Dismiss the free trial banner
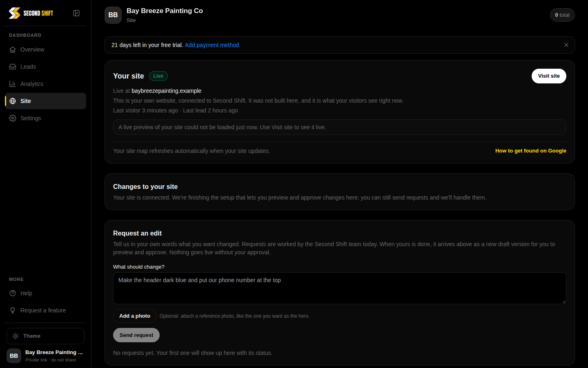 click(x=566, y=45)
